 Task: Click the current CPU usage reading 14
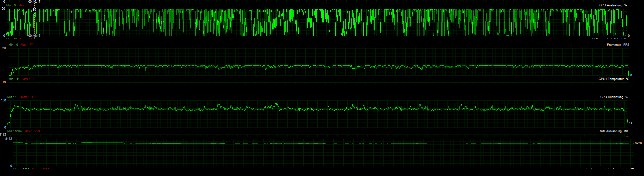tap(631, 123)
